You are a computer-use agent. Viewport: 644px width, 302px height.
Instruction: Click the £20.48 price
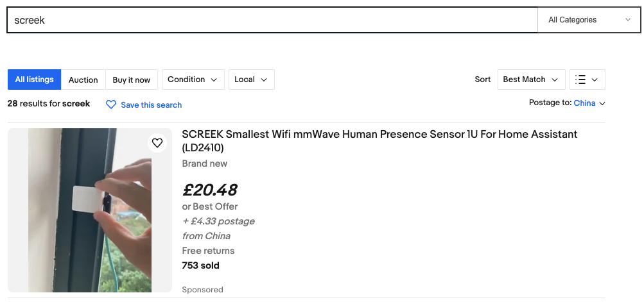[x=209, y=190]
